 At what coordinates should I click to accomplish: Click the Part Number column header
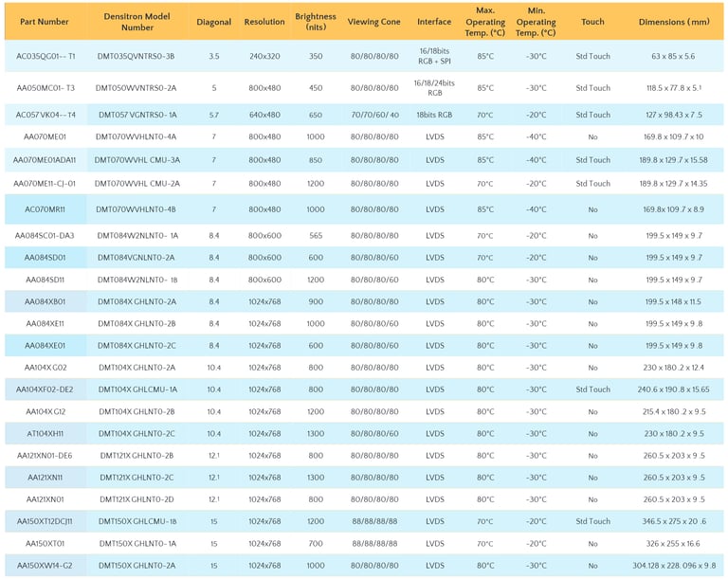(45, 22)
